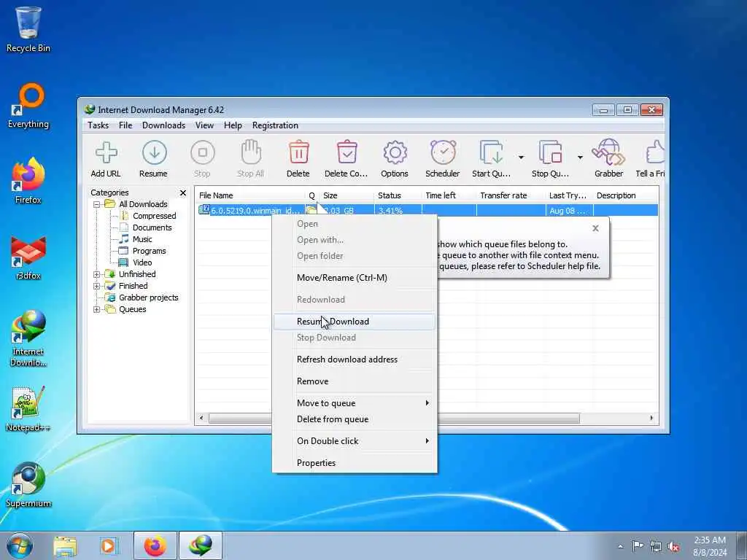Screen dimensions: 747x560
Task: Click the Delete trash icon
Action: click(298, 152)
